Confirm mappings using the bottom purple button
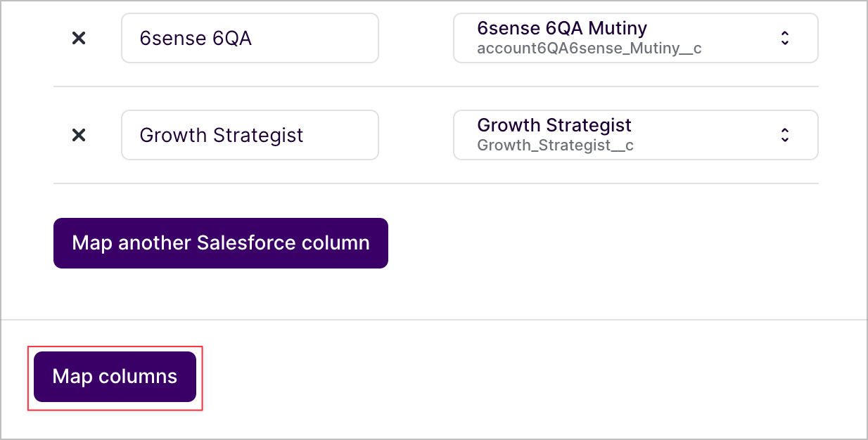This screenshot has width=868, height=440. (x=115, y=377)
